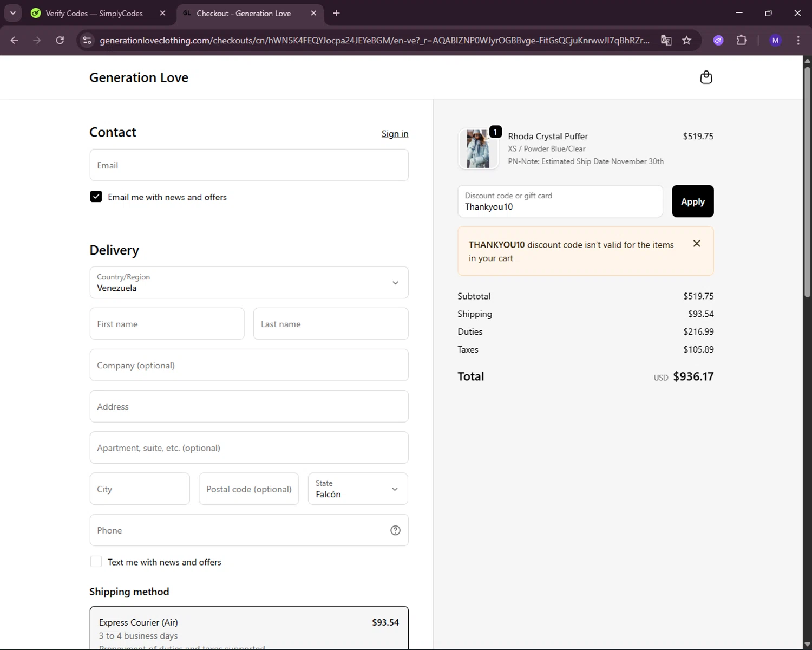Close the Verify Codes SimplyCodes tab
The width and height of the screenshot is (812, 650).
pos(162,13)
